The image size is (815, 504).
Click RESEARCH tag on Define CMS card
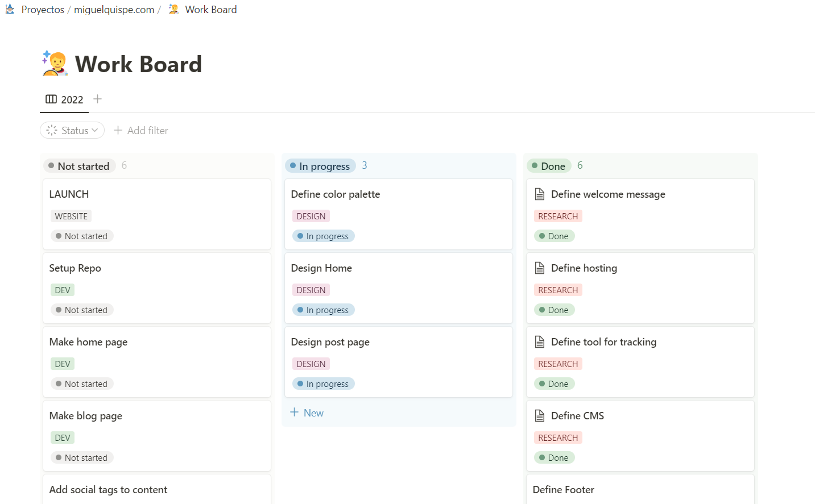(x=558, y=438)
